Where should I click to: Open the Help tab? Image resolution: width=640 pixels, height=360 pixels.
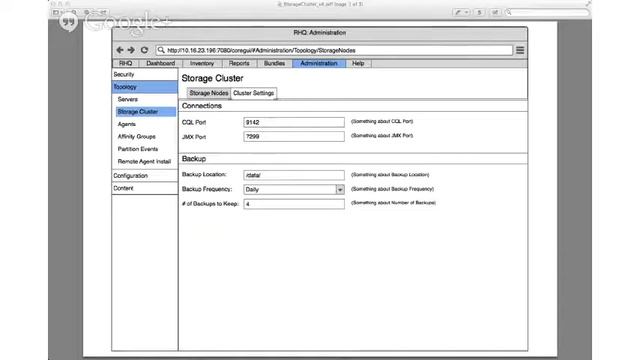click(358, 63)
